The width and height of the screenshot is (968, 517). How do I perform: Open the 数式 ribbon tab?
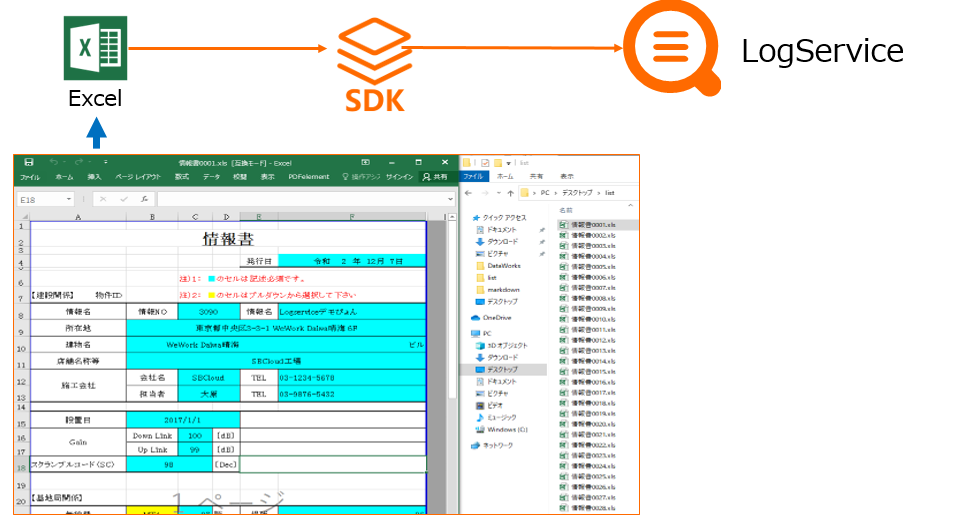[182, 177]
